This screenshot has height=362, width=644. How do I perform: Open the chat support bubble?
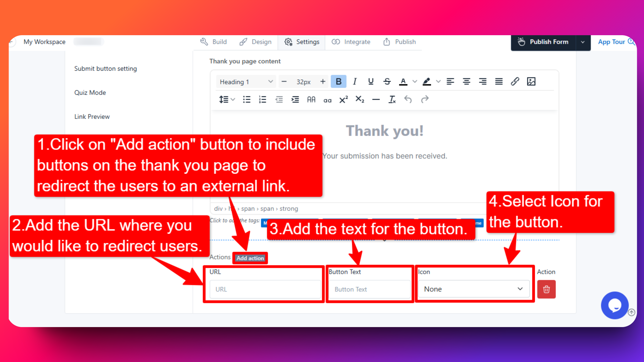pyautogui.click(x=615, y=305)
